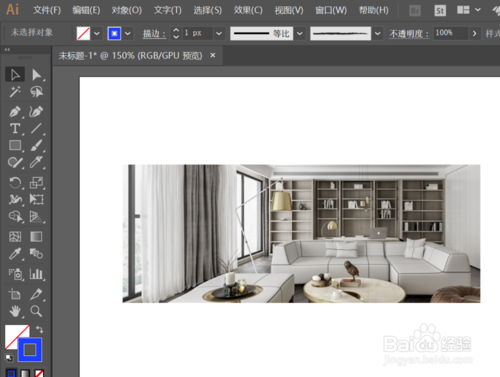Select the Eyedropper tool
Viewport: 500px width, 377px height.
(x=15, y=254)
